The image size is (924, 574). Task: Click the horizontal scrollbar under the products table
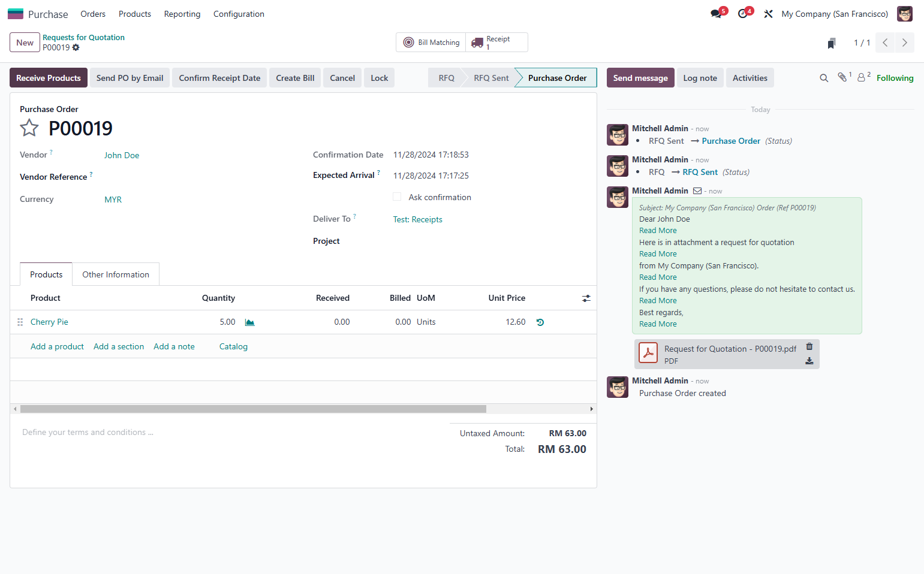pyautogui.click(x=253, y=409)
